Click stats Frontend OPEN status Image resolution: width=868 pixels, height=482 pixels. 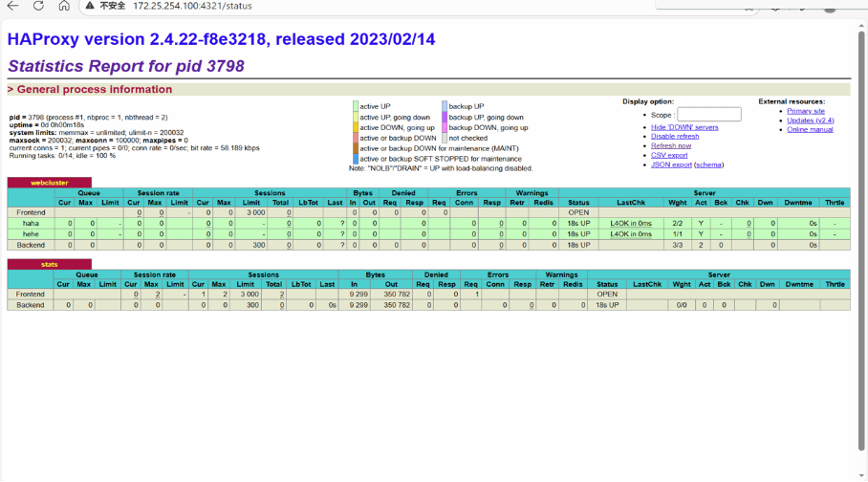[607, 295]
